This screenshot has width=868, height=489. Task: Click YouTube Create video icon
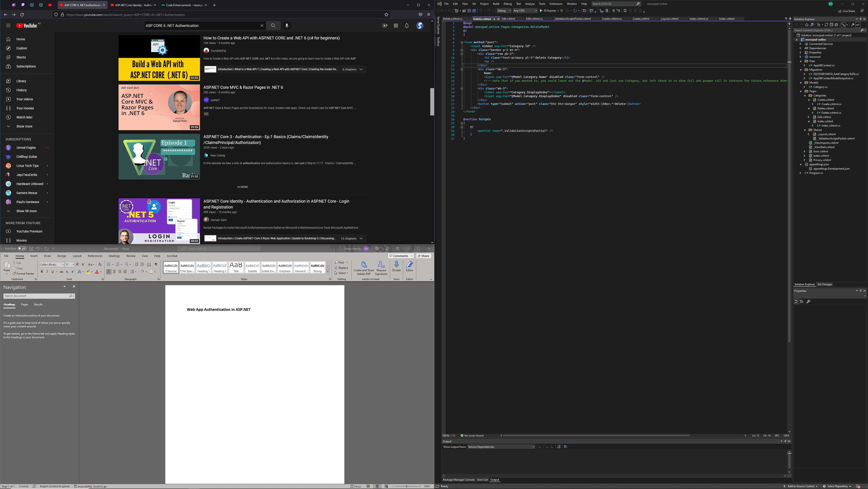385,26
